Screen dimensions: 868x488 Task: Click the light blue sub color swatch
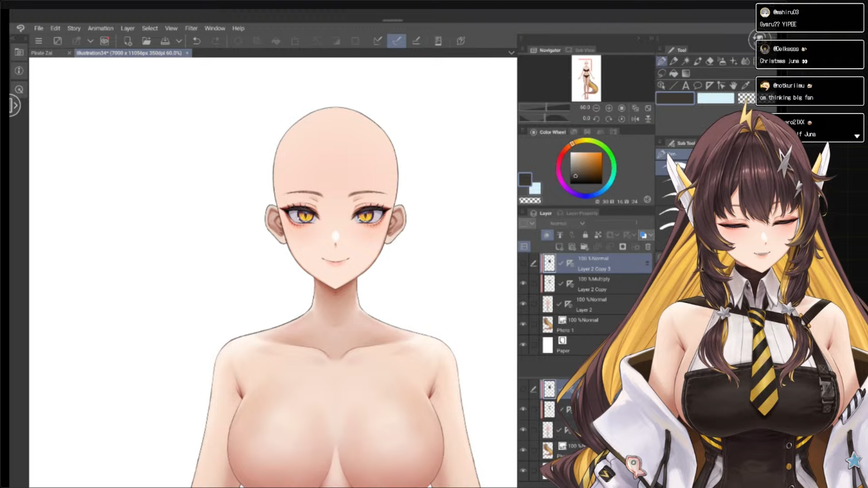pyautogui.click(x=715, y=98)
